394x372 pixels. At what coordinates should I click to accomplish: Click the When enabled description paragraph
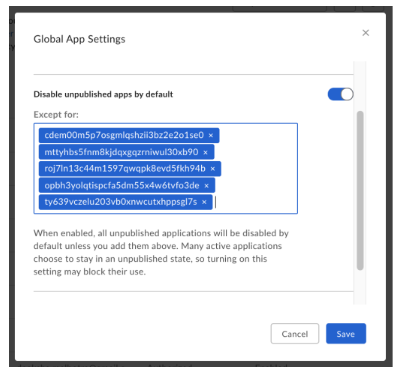point(161,252)
